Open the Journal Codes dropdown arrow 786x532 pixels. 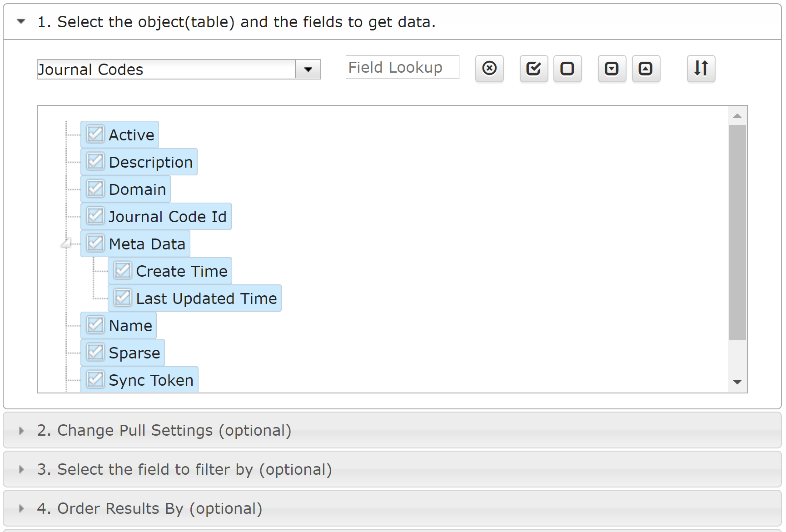click(308, 70)
